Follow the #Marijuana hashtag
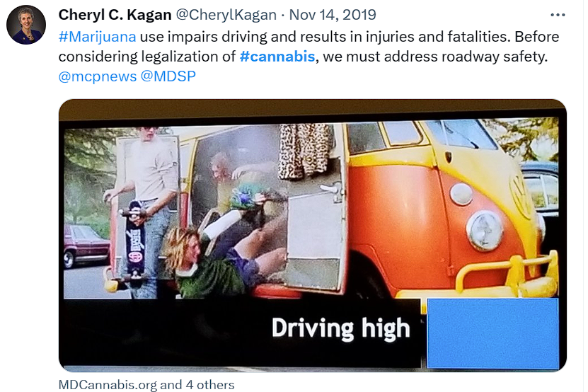This screenshot has height=392, width=588. point(97,37)
